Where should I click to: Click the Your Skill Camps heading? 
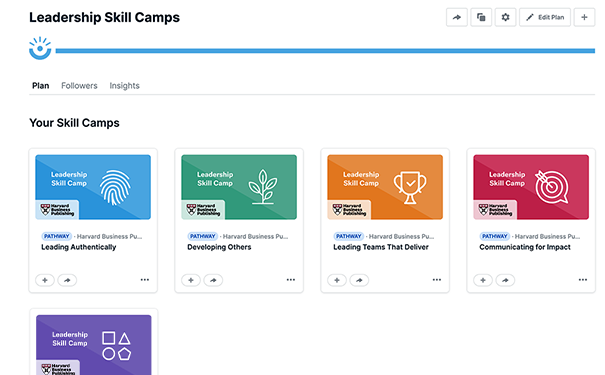point(74,123)
